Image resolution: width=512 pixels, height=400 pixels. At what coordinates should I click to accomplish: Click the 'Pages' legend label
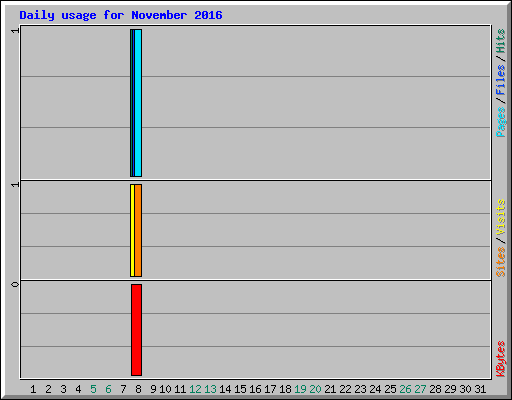(x=500, y=122)
